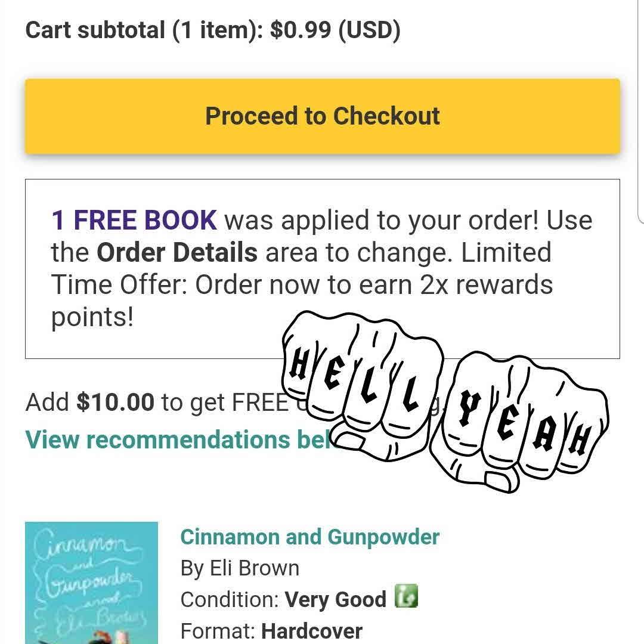Click the Hardcover format label

(312, 630)
